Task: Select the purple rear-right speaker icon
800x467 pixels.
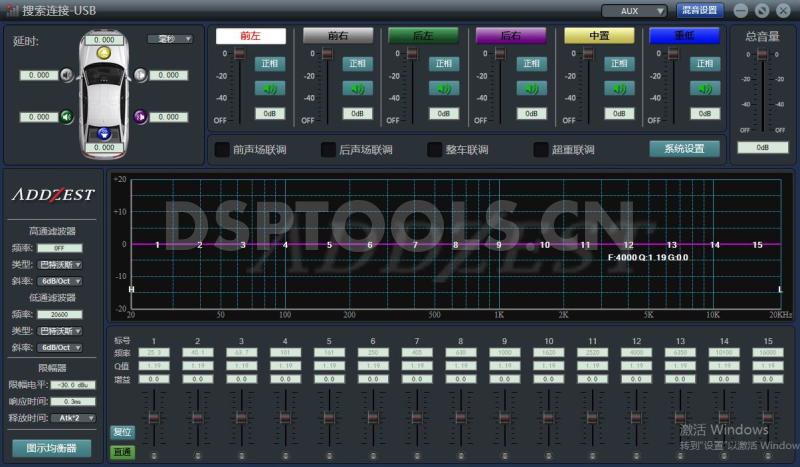Action: click(140, 117)
